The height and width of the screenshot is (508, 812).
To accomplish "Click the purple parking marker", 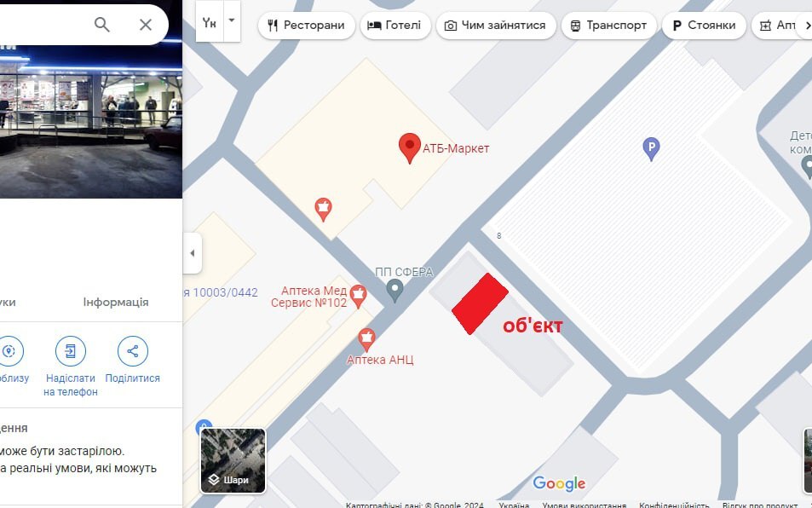I will [651, 149].
